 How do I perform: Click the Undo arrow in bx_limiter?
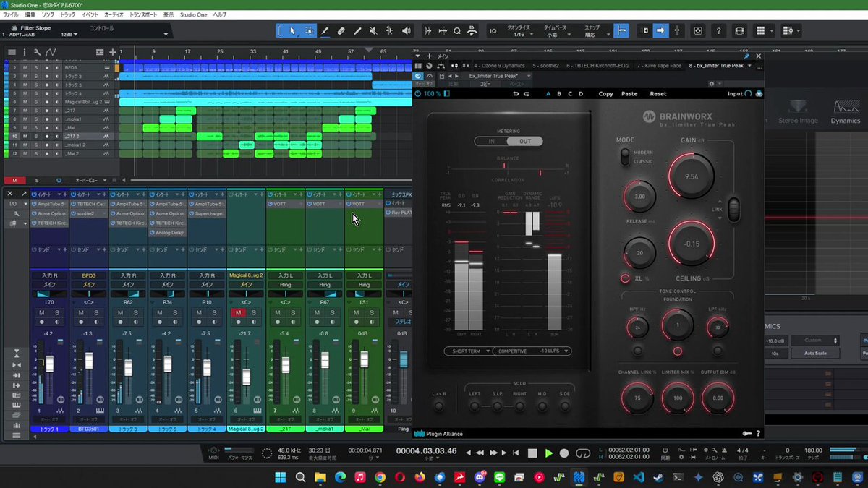[x=515, y=93]
